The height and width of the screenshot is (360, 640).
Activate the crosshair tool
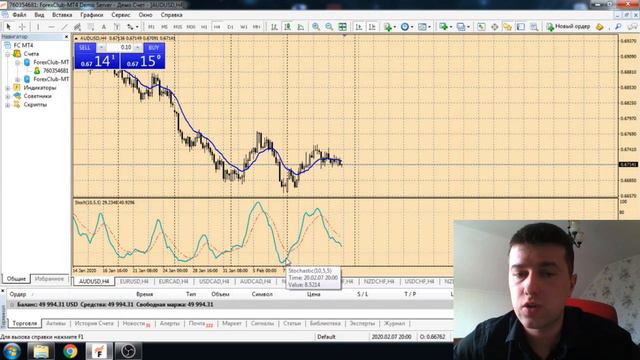[x=22, y=27]
